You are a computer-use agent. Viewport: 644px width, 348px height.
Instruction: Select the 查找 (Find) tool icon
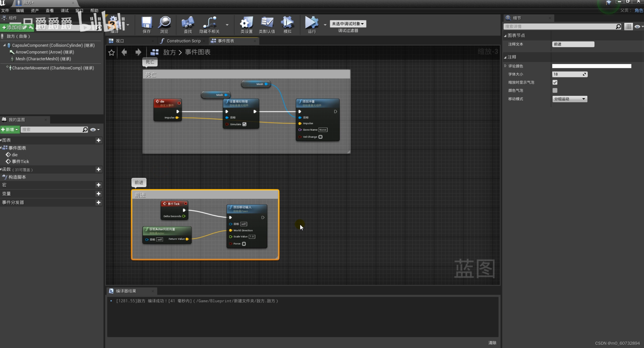pos(188,25)
